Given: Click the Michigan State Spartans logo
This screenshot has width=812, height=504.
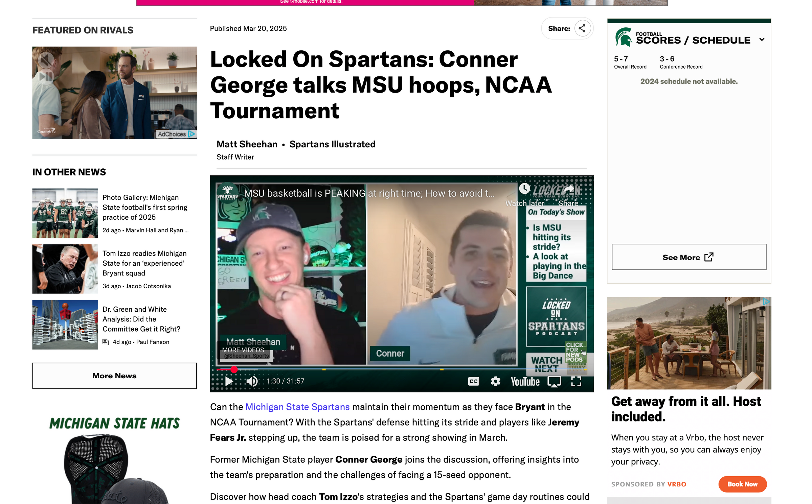Looking at the screenshot, I should [x=624, y=37].
